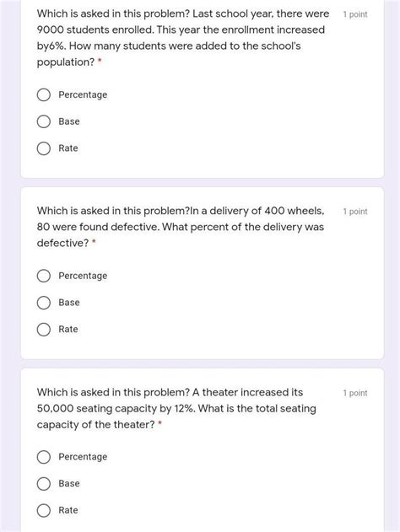
Task: Choose Percentage for the defective wheels question
Action: (x=44, y=276)
